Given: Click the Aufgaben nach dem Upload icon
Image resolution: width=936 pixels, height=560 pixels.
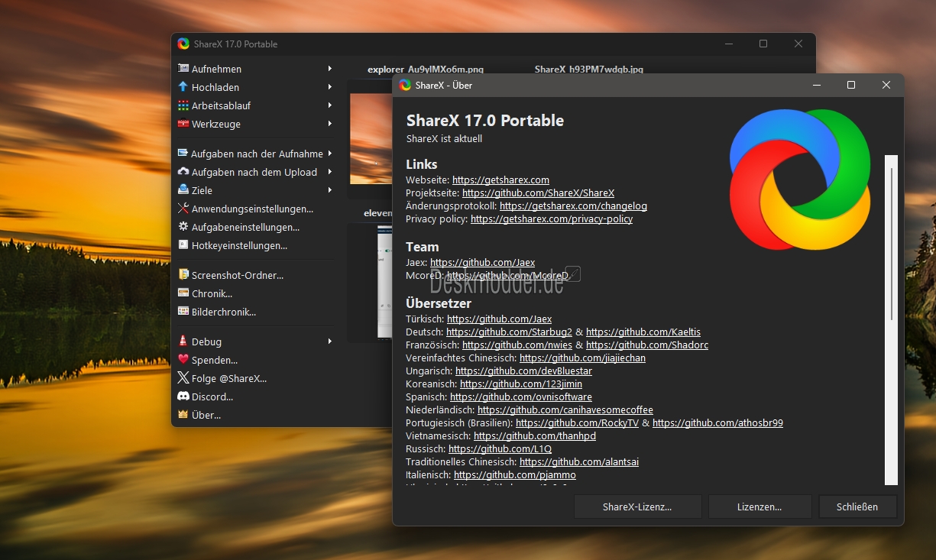Looking at the screenshot, I should (x=183, y=172).
